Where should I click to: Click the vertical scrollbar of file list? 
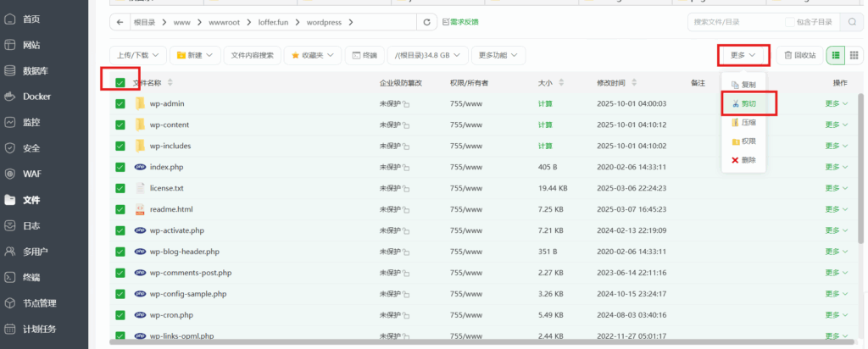pyautogui.click(x=860, y=168)
